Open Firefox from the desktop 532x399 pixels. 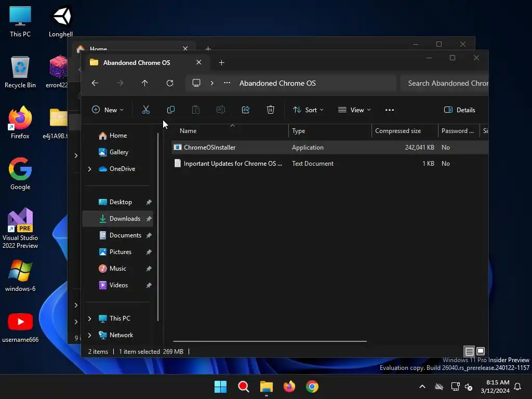coord(20,123)
